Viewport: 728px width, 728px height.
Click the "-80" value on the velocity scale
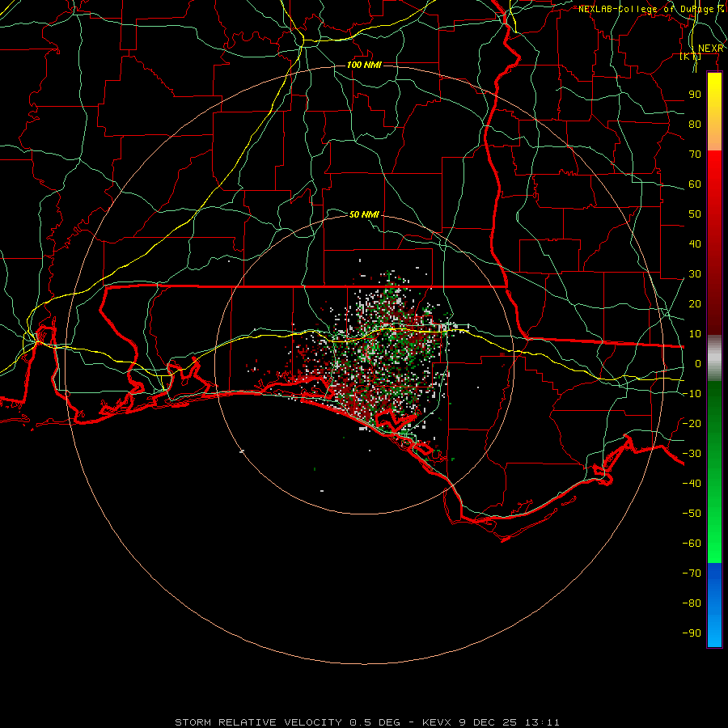click(x=692, y=603)
